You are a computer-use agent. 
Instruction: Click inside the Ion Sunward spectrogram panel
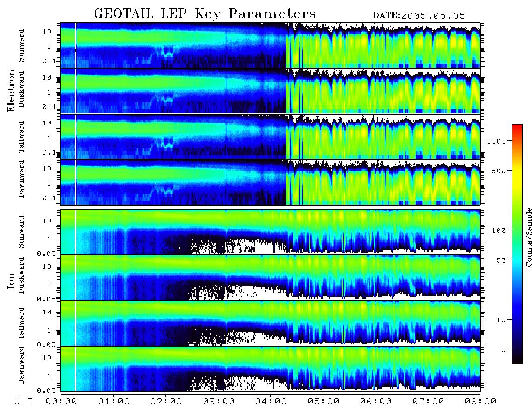tap(270, 232)
